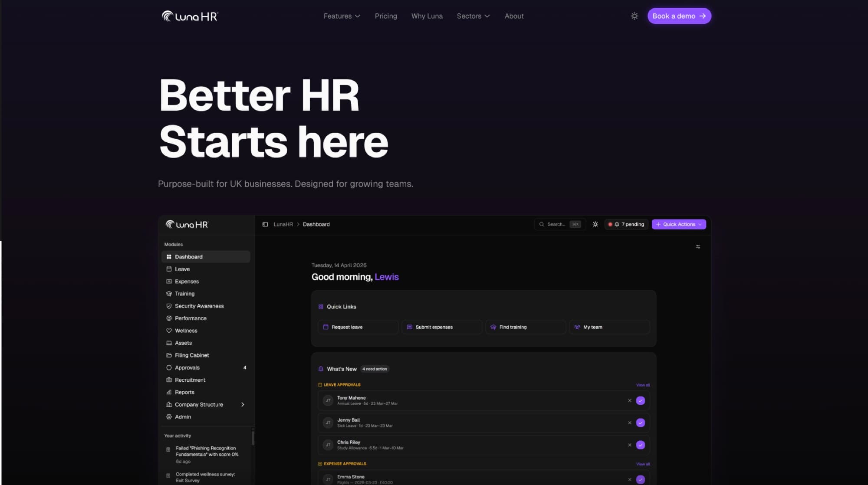
Task: Click the dashboard customize sliders icon
Action: click(698, 247)
